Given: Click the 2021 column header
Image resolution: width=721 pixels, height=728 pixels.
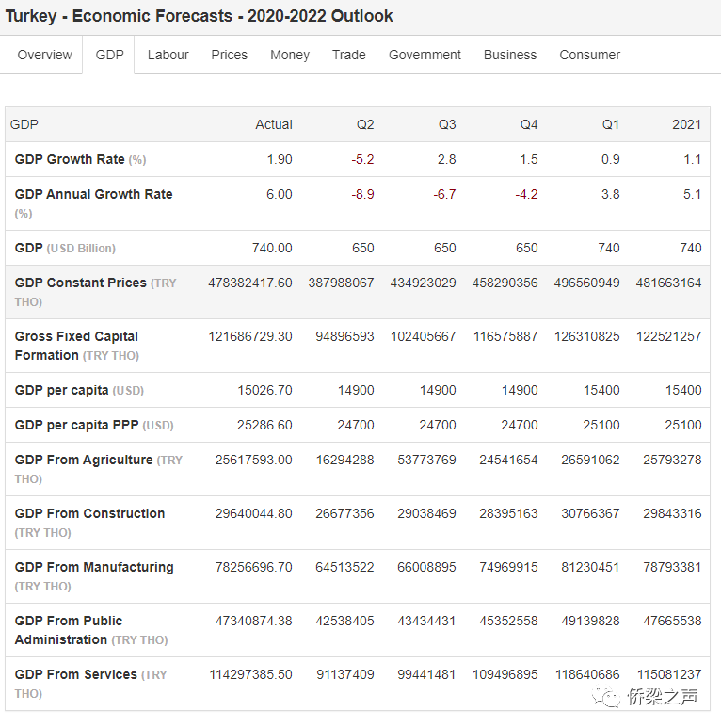Looking at the screenshot, I should pos(687,124).
